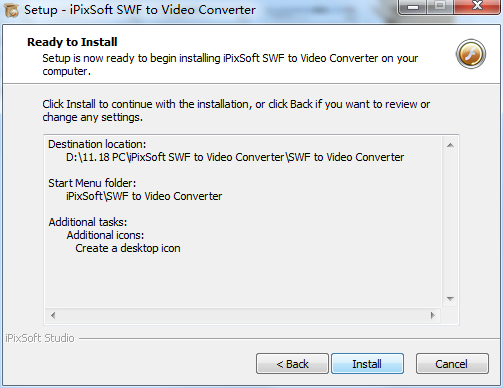Click the Start Menu folder path line

(x=144, y=196)
